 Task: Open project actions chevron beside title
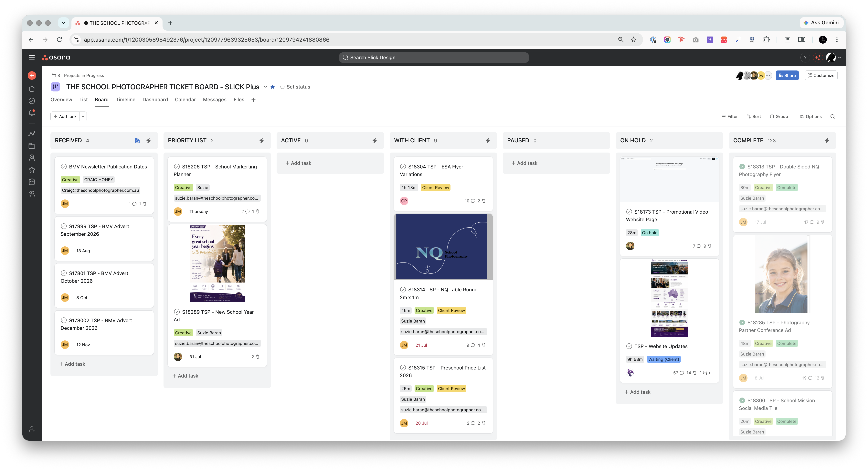pos(266,87)
